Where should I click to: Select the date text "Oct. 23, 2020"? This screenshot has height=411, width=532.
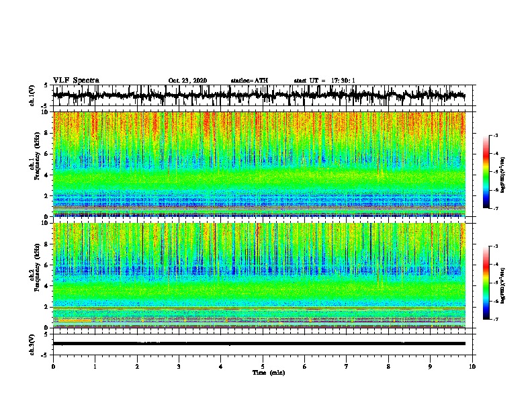(187, 81)
